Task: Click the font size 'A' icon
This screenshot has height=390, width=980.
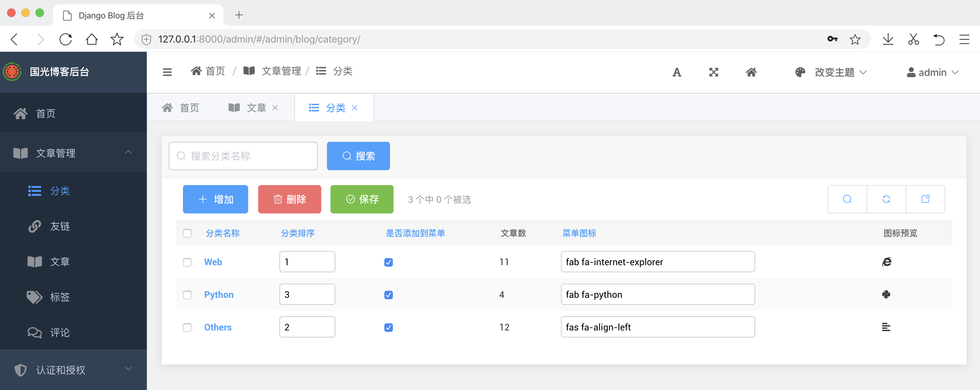Action: point(676,72)
